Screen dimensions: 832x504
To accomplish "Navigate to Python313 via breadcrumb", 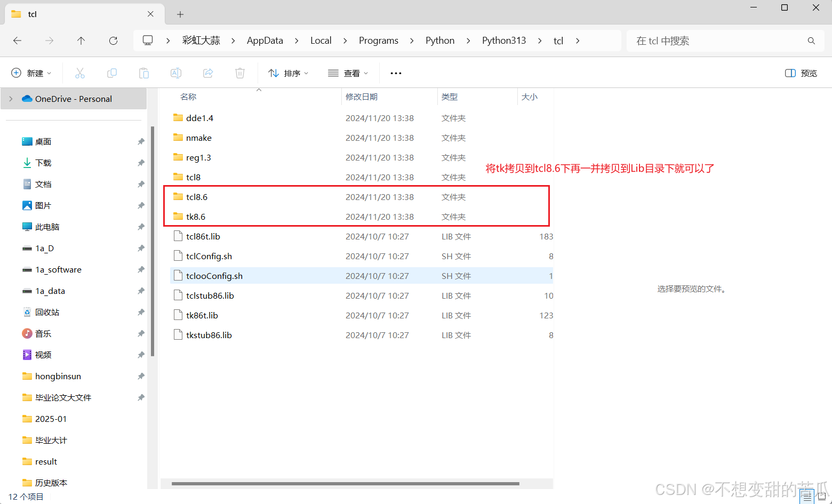I will (503, 40).
